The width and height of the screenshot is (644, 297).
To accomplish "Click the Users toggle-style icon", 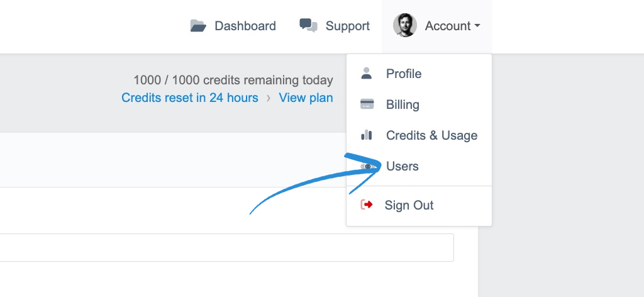I will (x=367, y=166).
